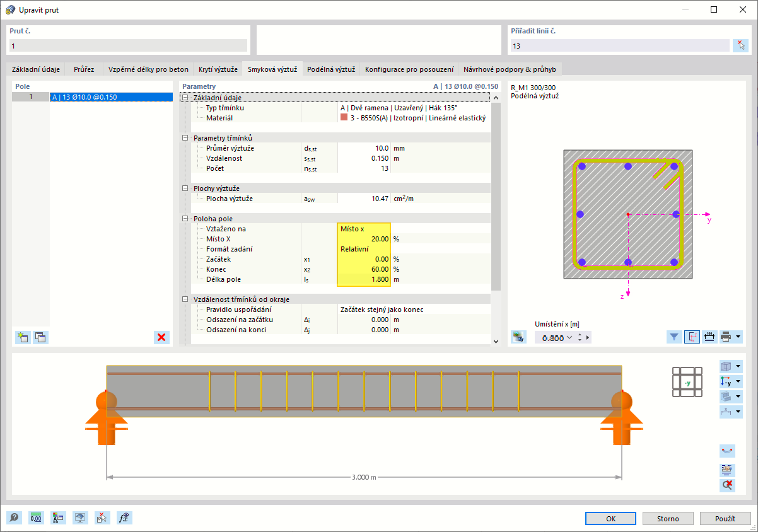Click the Průměr výztuže value 10.0
This screenshot has height=532, width=758.
[x=364, y=148]
